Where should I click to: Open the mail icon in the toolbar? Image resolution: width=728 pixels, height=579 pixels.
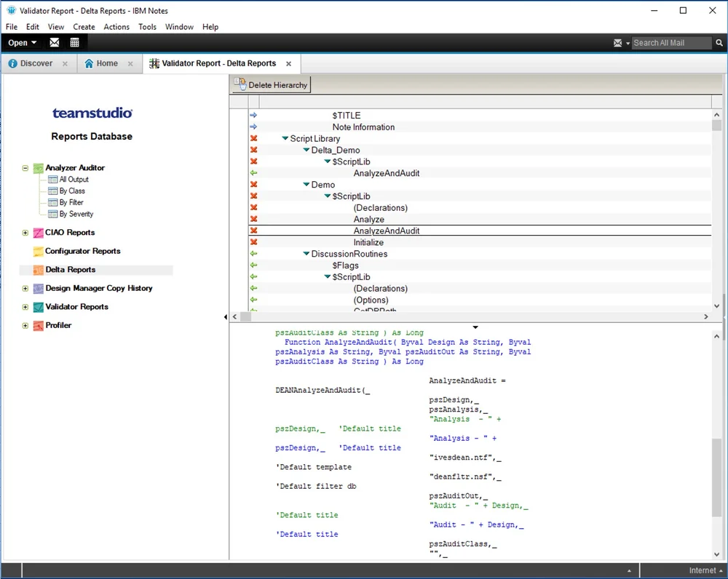[54, 42]
